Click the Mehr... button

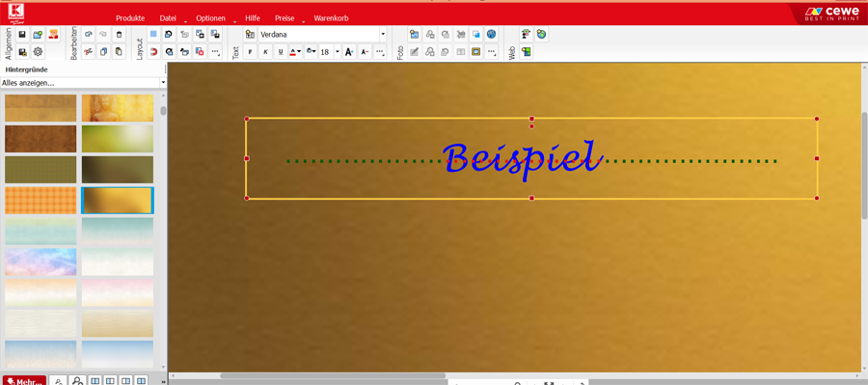click(24, 380)
